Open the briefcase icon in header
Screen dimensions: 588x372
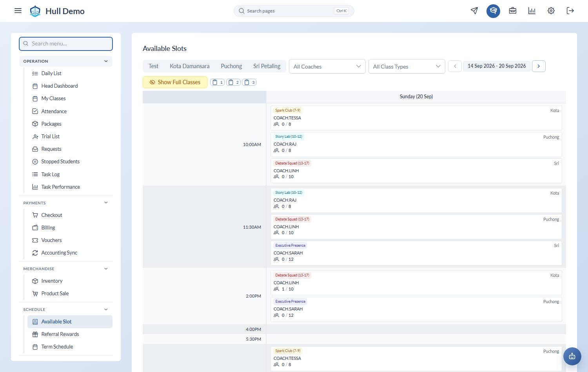(512, 11)
